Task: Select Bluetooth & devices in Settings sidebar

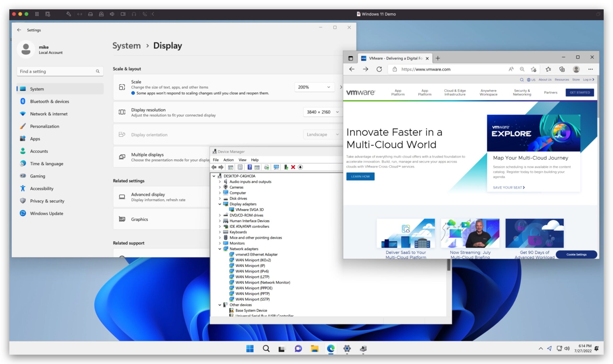Action: click(x=60, y=101)
